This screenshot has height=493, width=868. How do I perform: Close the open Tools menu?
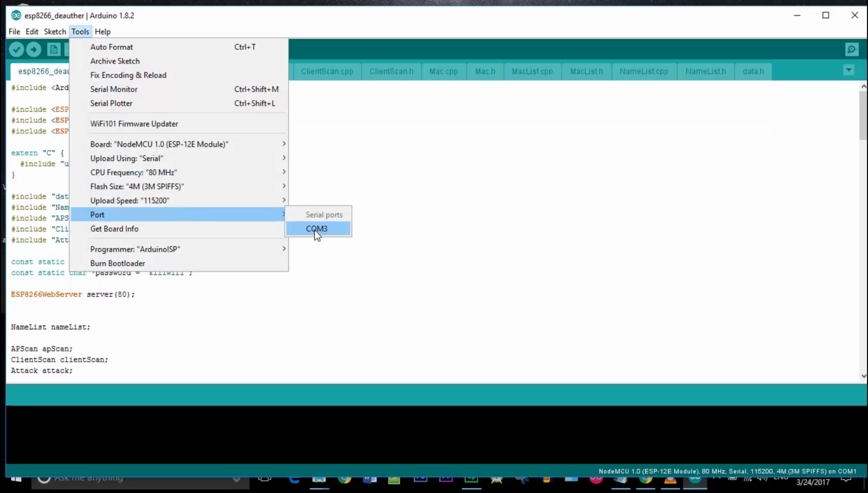click(x=80, y=32)
